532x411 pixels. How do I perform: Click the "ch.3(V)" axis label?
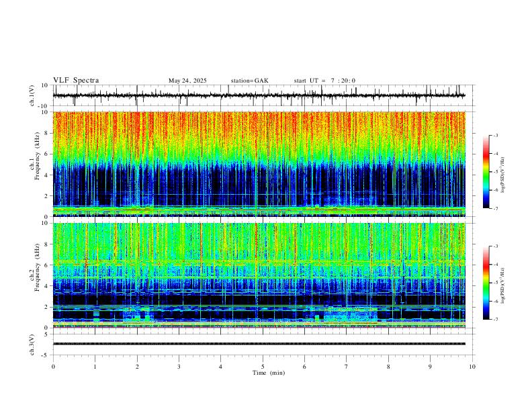point(32,345)
